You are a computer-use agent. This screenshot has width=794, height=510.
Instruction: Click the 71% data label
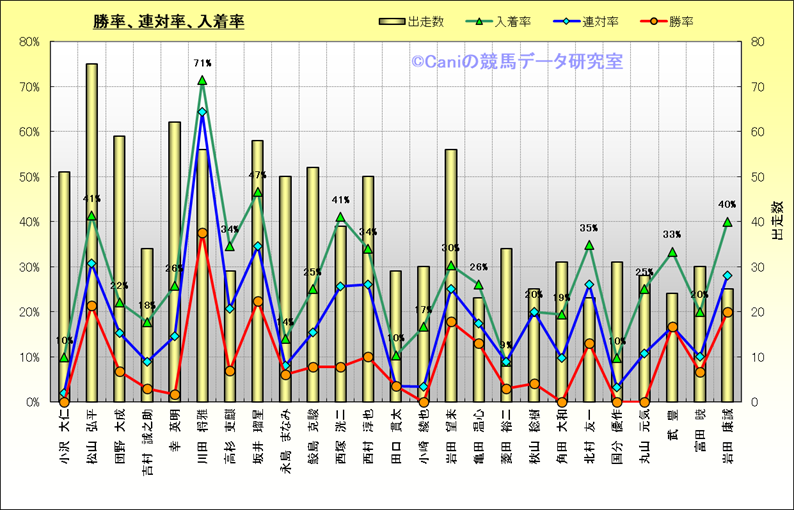coord(202,64)
